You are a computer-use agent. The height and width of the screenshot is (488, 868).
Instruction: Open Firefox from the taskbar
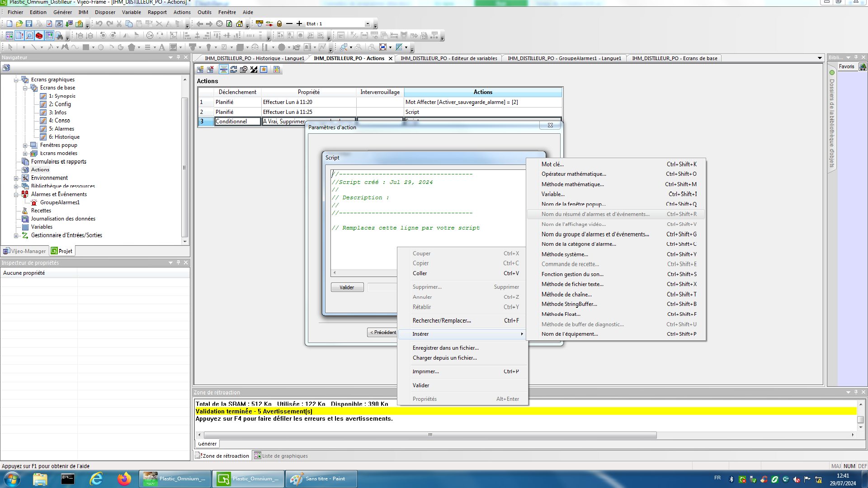124,479
